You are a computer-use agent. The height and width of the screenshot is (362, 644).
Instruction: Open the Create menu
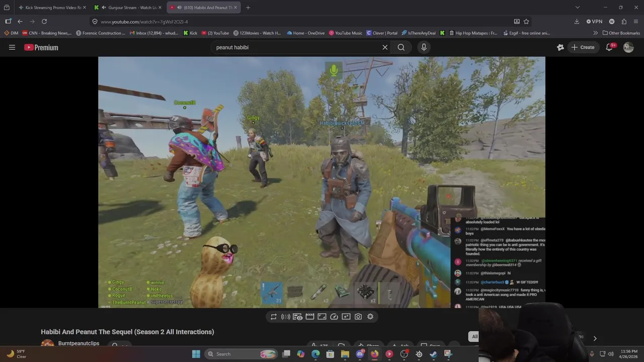(x=583, y=47)
